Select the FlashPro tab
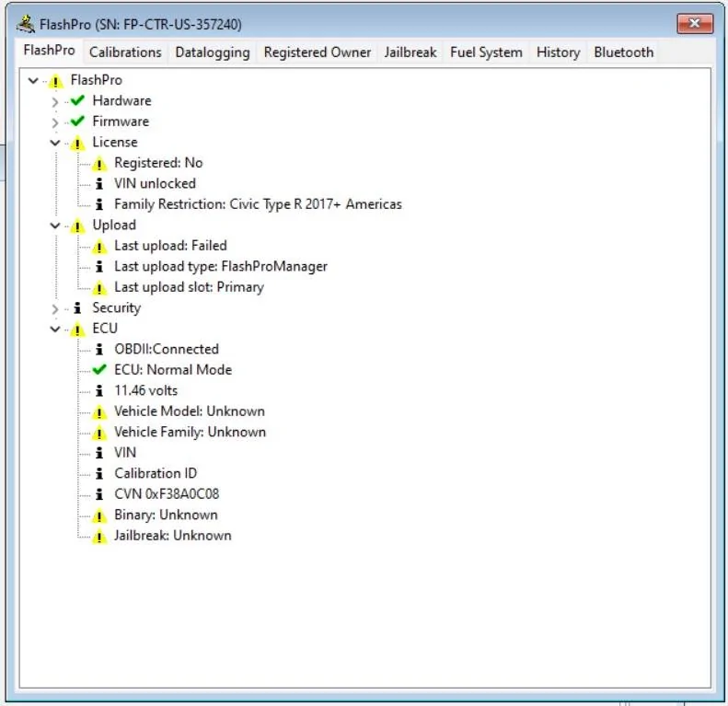 tap(49, 50)
